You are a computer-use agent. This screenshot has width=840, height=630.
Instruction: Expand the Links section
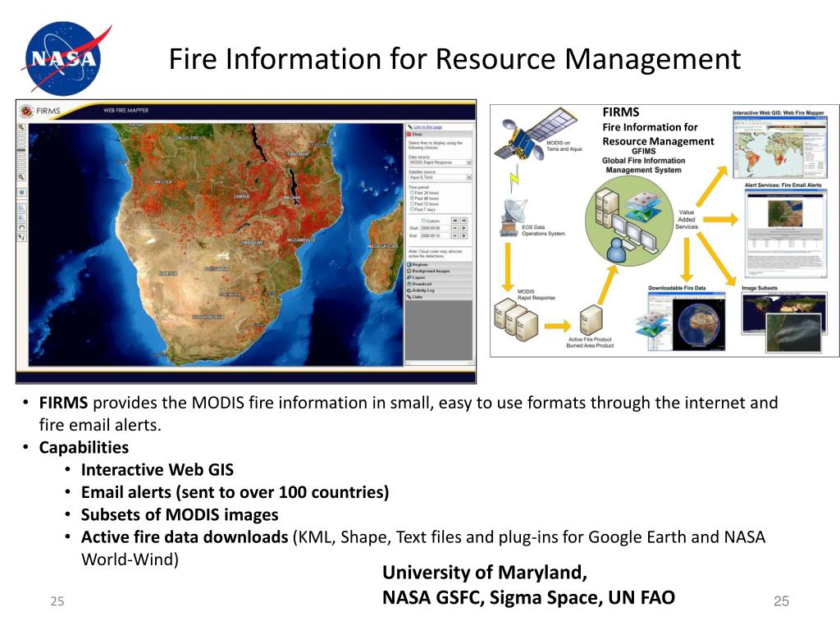[x=439, y=297]
